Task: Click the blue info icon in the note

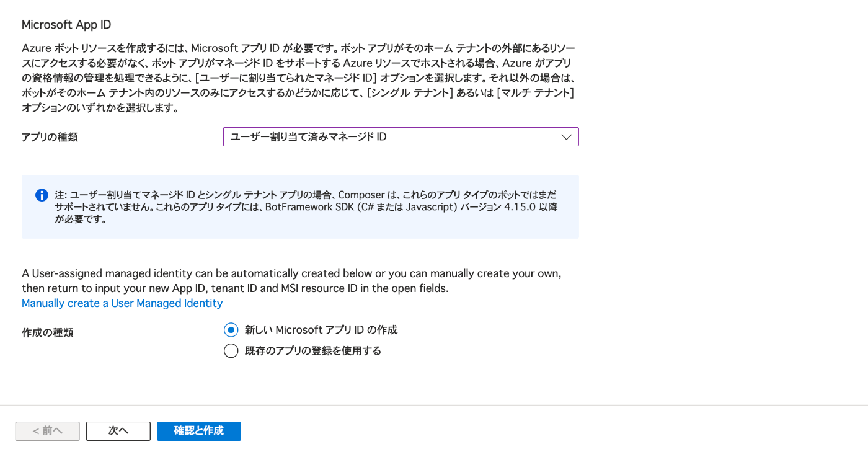Action: [x=42, y=195]
